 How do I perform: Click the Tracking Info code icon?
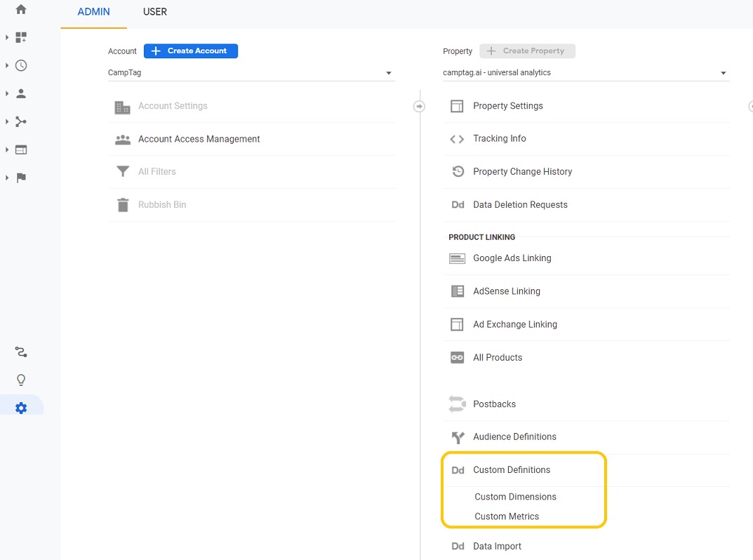coord(457,138)
